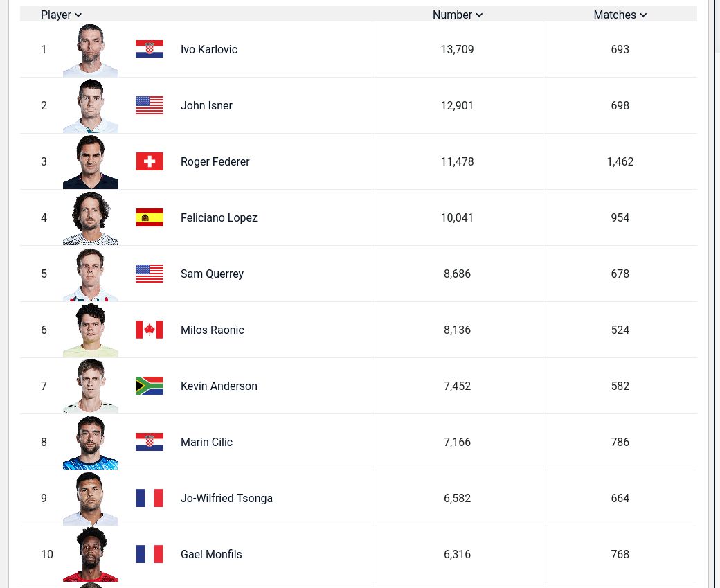720x588 pixels.
Task: Open the Matches column sort dropdown
Action: click(x=643, y=15)
